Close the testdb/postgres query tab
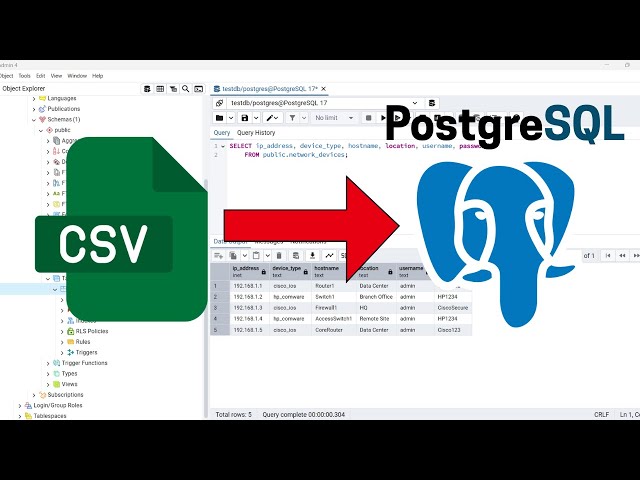Viewport: 640px width, 480px height. (324, 89)
